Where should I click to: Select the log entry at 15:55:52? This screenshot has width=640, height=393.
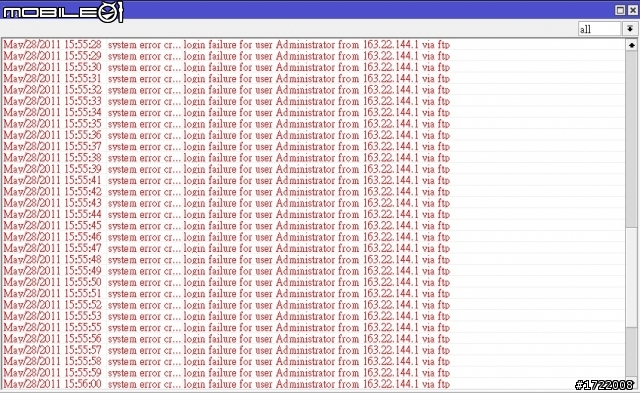313,305
